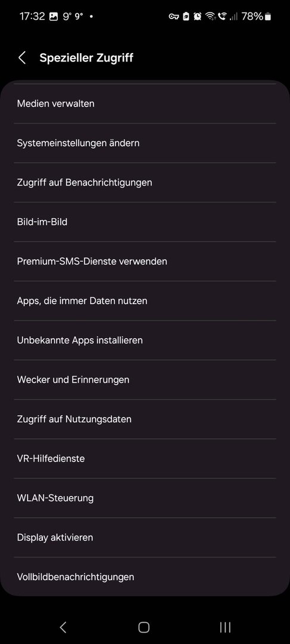290x644 pixels.
Task: Open recent apps from navigation bar
Action: (x=225, y=627)
